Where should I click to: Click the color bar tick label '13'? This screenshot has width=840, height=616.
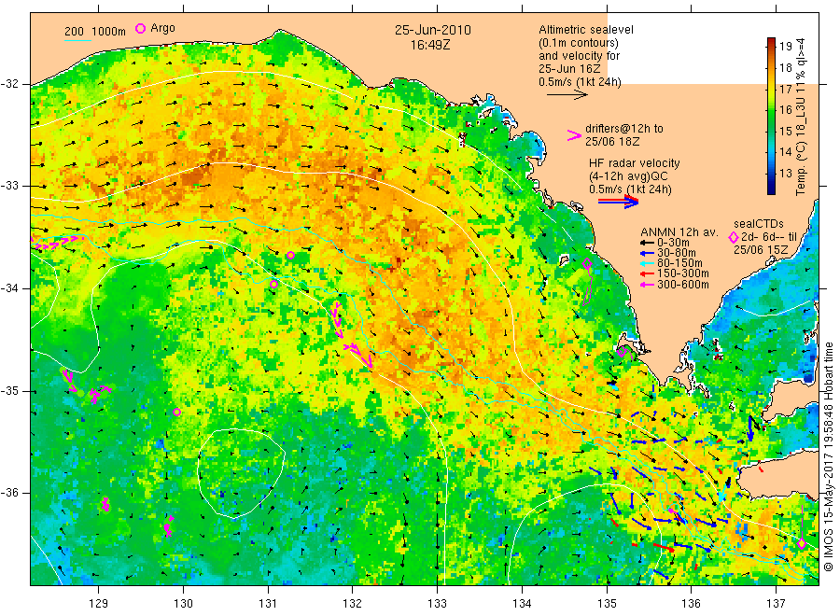(x=785, y=173)
